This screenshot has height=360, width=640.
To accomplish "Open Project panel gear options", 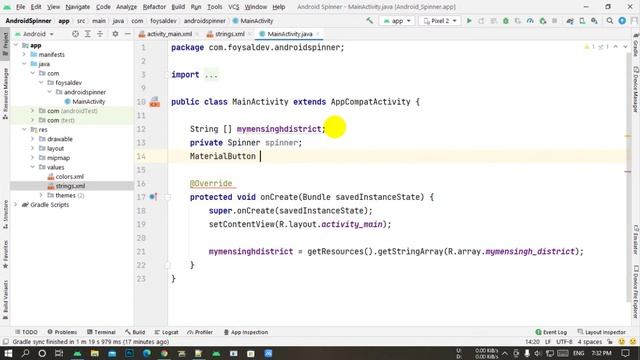I will (x=115, y=34).
